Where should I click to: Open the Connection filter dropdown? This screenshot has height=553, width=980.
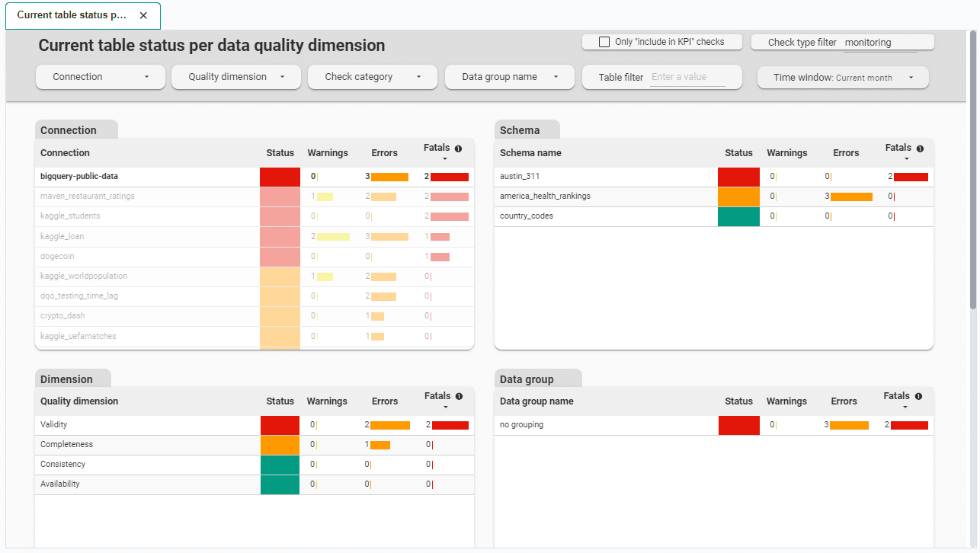pyautogui.click(x=101, y=77)
